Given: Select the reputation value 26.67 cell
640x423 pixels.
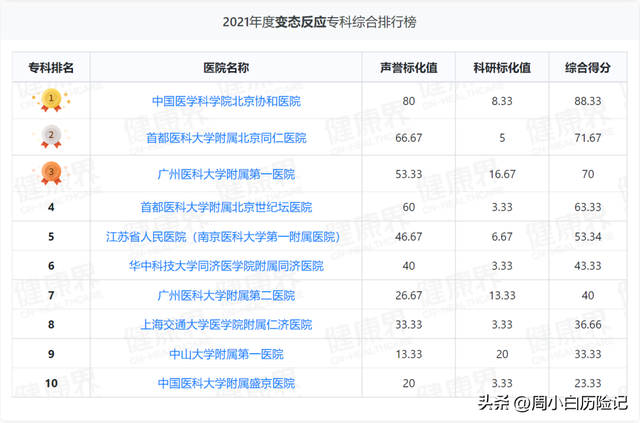Looking at the screenshot, I should pyautogui.click(x=409, y=295).
